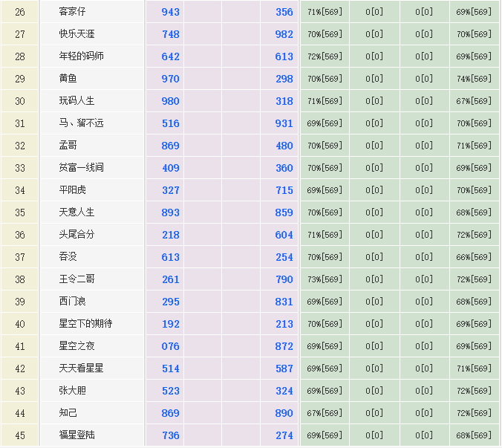Click the 67%[569] stat in 知己 row

pos(325,413)
